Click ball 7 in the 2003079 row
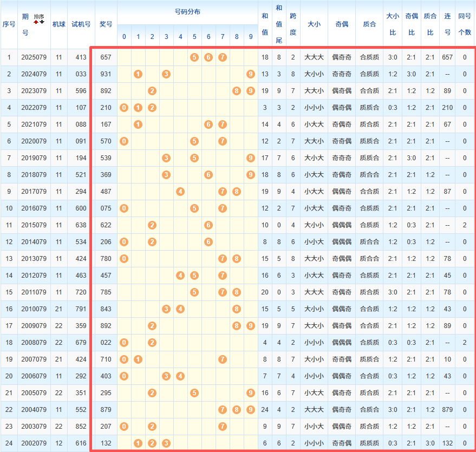The image size is (476, 452). pyautogui.click(x=222, y=427)
